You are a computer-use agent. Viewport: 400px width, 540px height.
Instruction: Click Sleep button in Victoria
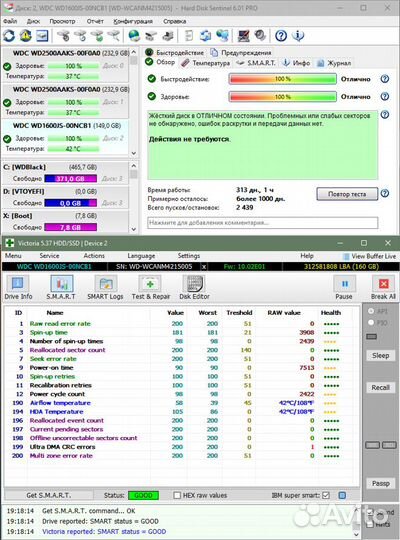click(380, 355)
